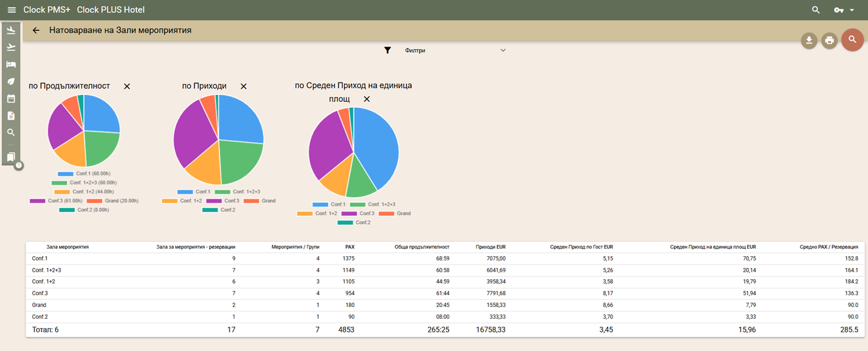Toggle Conf. 1+2+3 (60.00h) legend item
Screen dimensions: 868x351
coord(84,183)
